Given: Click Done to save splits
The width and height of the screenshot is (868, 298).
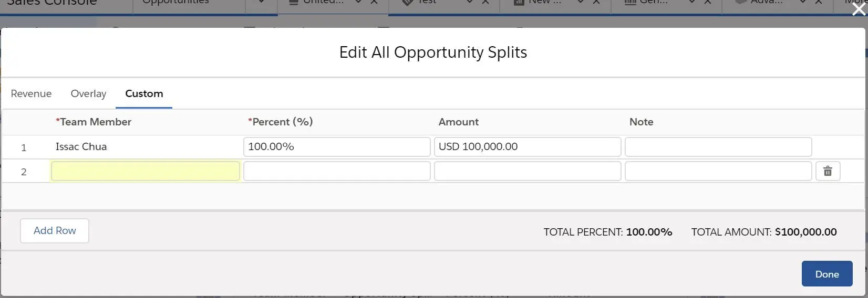Looking at the screenshot, I should coord(827,274).
